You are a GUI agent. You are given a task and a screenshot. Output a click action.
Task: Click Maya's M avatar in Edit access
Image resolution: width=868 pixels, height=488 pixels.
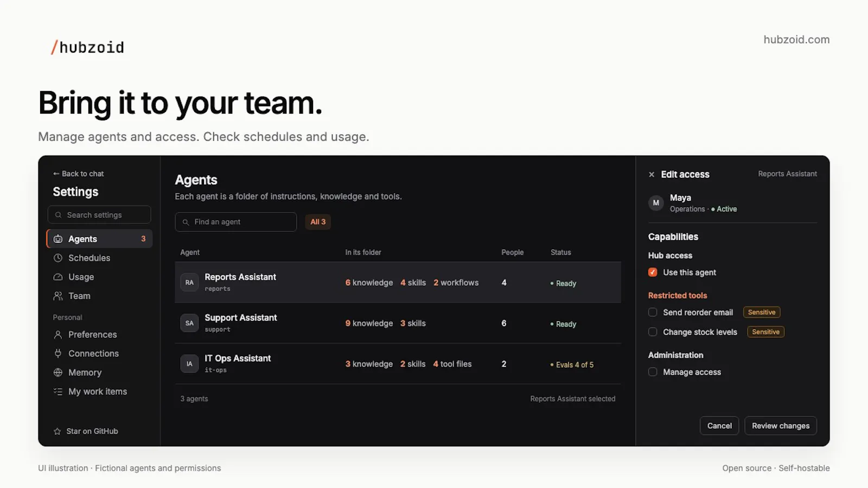coord(656,203)
